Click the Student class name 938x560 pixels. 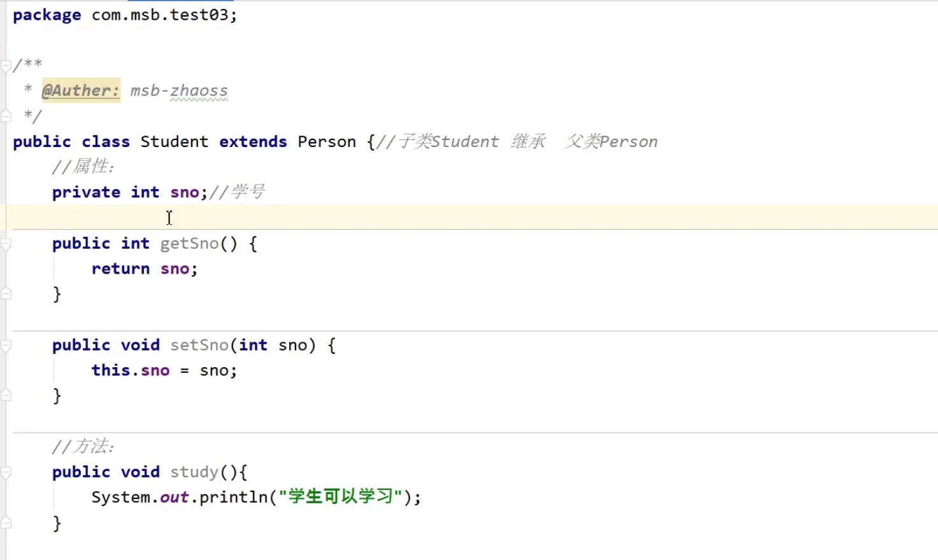click(x=174, y=141)
